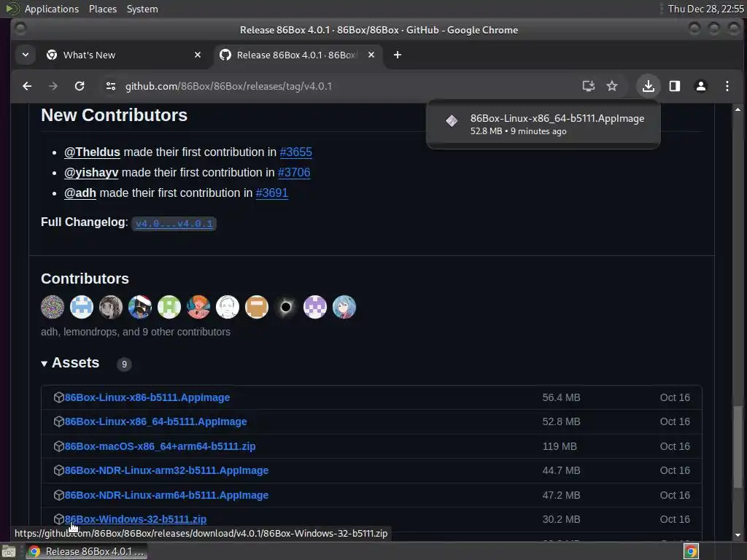The image size is (747, 560).
Task: Open a new tab with the plus button
Action: pyautogui.click(x=398, y=55)
